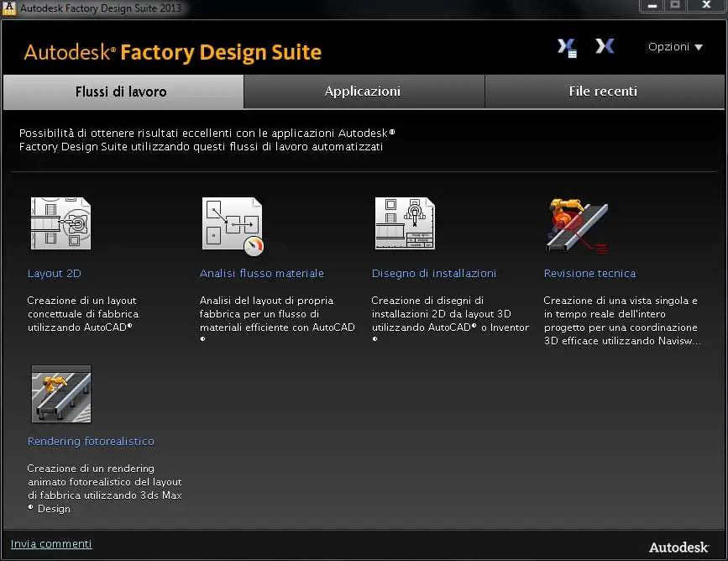
Task: Launch the Analisi flusso materiale workflow icon
Action: [233, 226]
